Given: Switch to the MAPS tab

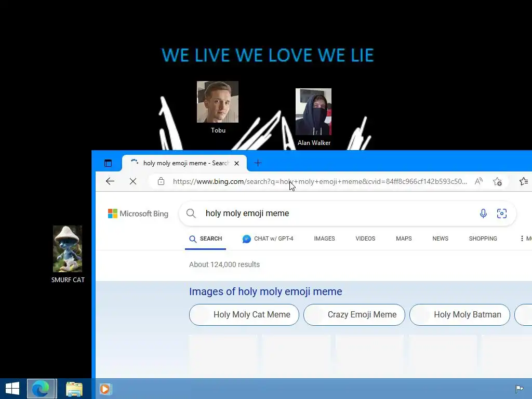Looking at the screenshot, I should click(x=404, y=239).
